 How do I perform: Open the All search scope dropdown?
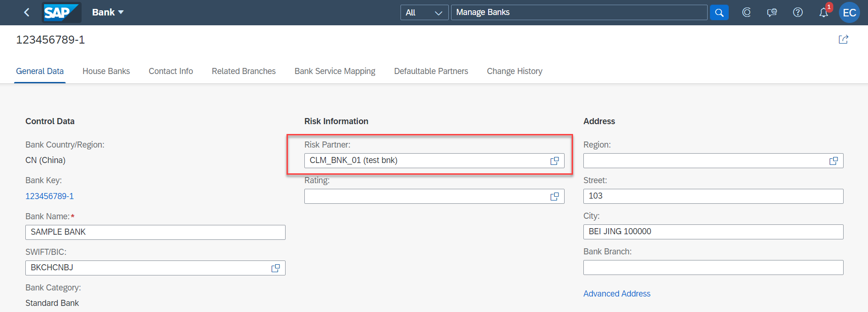pyautogui.click(x=424, y=13)
